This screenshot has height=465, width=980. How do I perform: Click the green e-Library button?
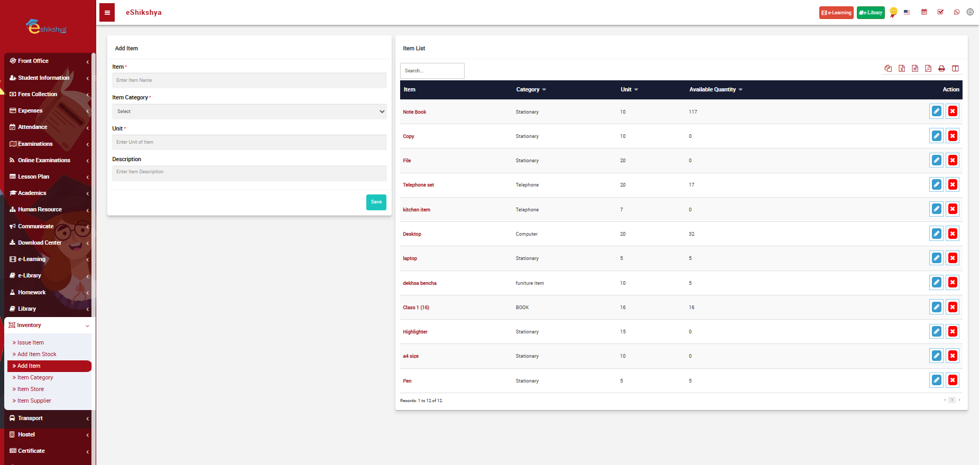(871, 13)
